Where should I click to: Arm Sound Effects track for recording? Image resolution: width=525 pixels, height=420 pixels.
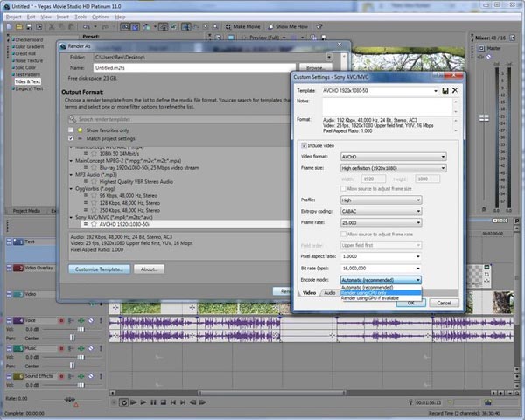[61, 376]
